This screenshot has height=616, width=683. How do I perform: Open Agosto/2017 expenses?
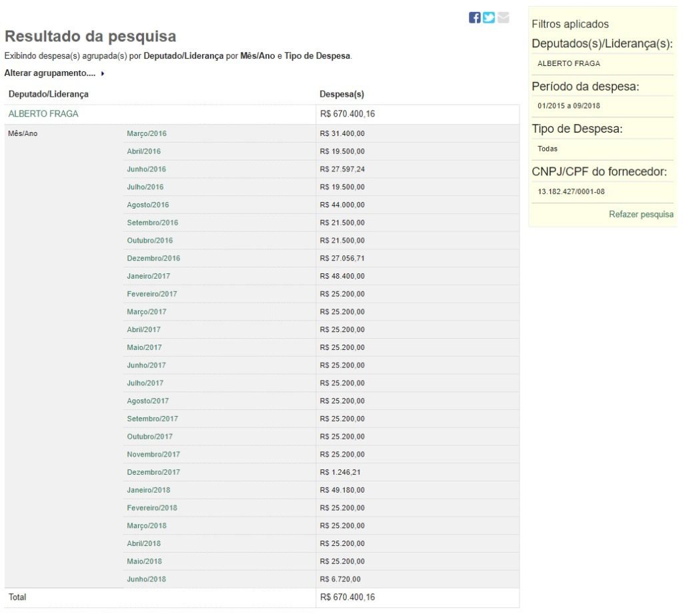[147, 401]
